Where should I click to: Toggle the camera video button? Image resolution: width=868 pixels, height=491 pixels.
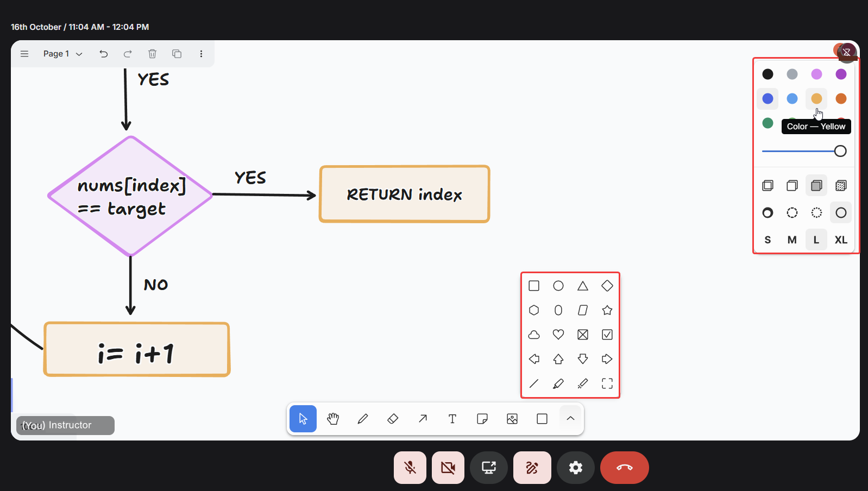(x=448, y=468)
